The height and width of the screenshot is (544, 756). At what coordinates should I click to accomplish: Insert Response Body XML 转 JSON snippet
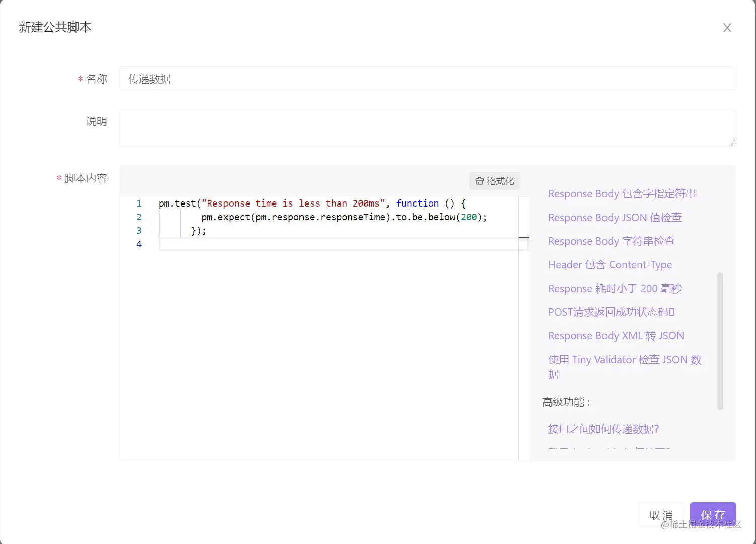(x=616, y=336)
